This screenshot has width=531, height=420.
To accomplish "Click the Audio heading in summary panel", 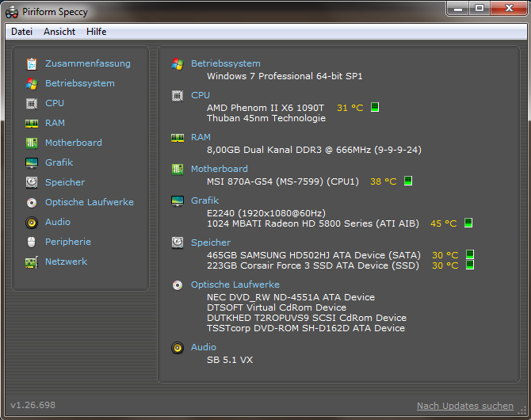I will pyautogui.click(x=203, y=347).
